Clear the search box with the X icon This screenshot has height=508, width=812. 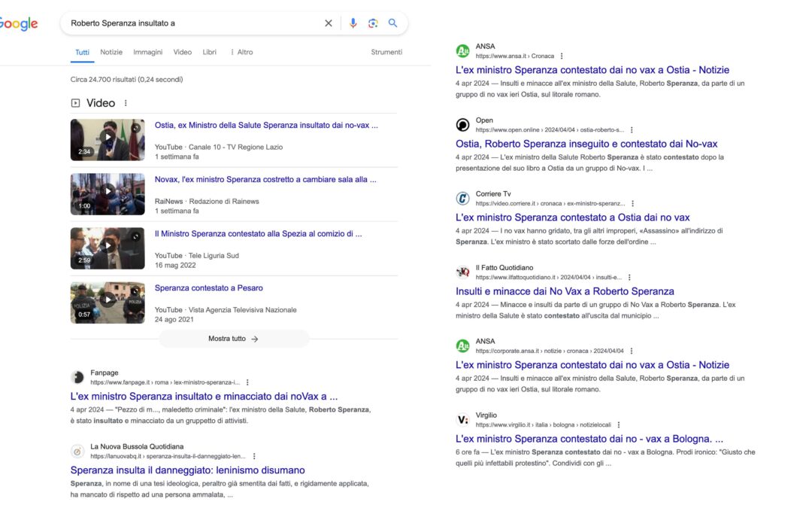(329, 23)
